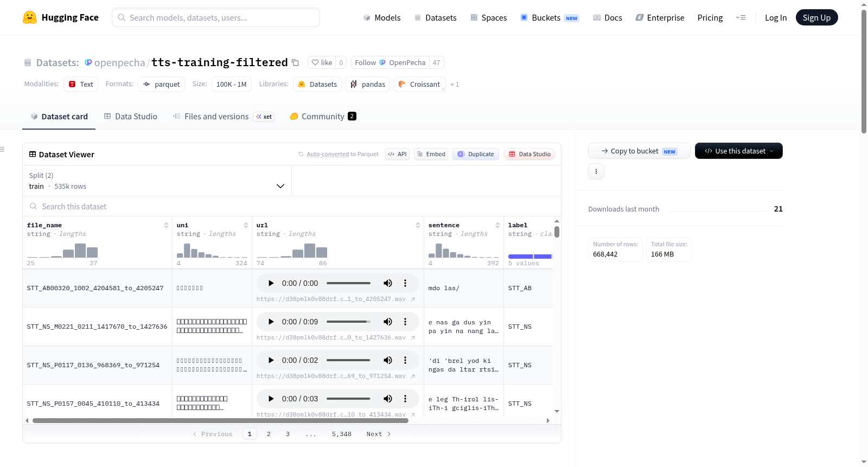The width and height of the screenshot is (868, 467).
Task: Open the three-dot more options button
Action: click(x=596, y=171)
